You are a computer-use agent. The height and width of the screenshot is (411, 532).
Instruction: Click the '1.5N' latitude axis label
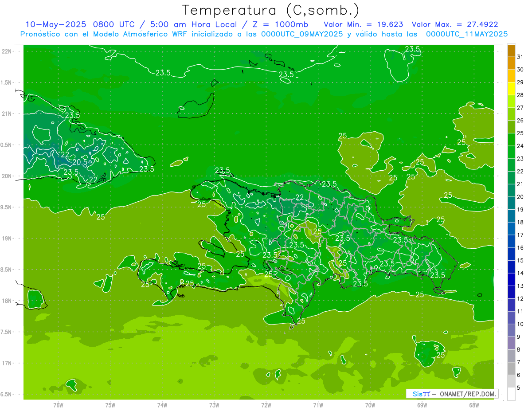pos(6,82)
